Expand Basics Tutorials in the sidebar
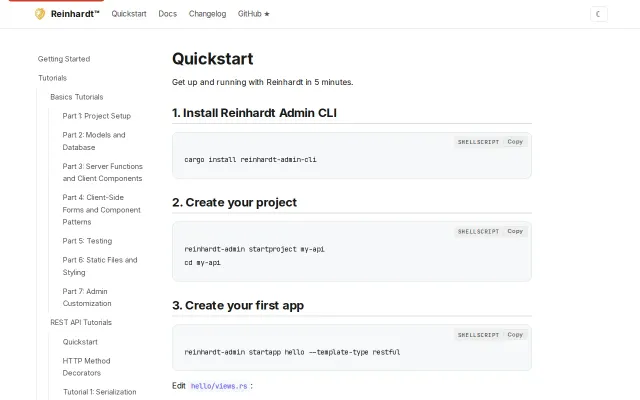640x400 pixels. [x=77, y=97]
